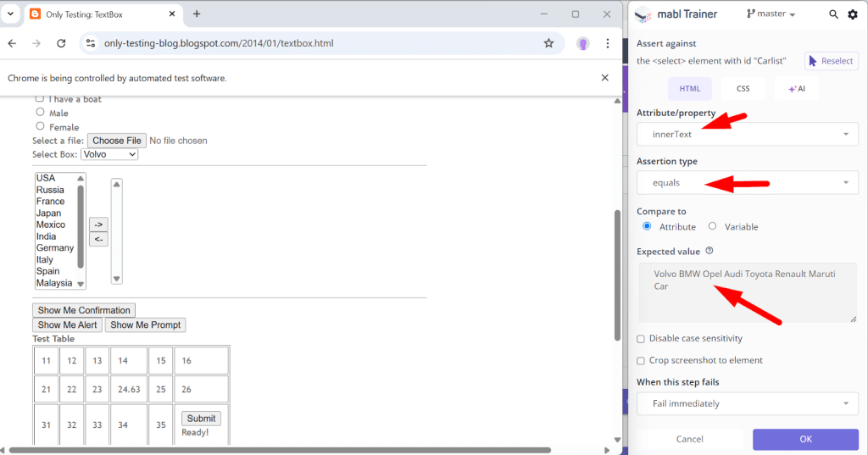Select Spain in the country list
The image size is (868, 455).
pos(48,271)
